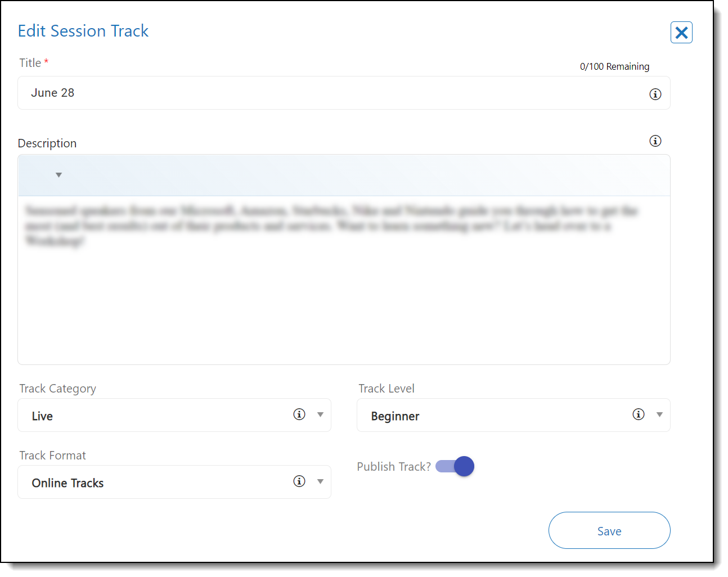Viewport: 728px width, 577px height.
Task: Toggle the Publish Track switch off
Action: (x=455, y=466)
